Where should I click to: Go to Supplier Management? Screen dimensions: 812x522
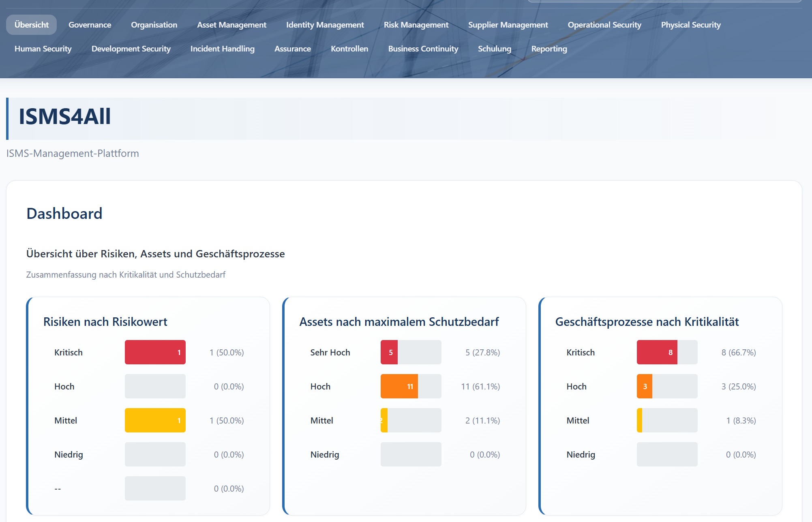click(508, 25)
